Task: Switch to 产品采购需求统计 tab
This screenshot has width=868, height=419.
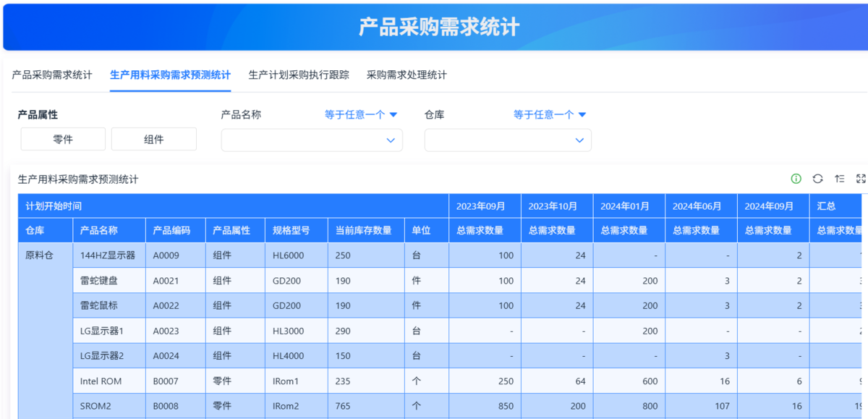Action: pyautogui.click(x=52, y=75)
